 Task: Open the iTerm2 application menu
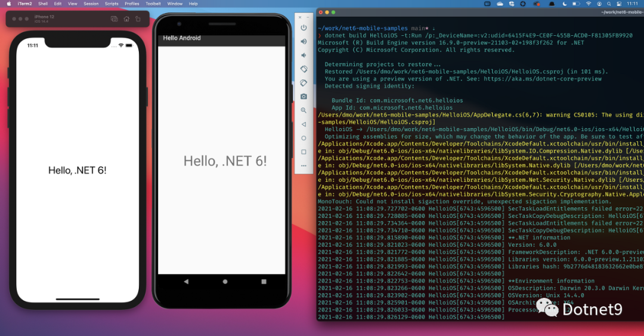[24, 4]
